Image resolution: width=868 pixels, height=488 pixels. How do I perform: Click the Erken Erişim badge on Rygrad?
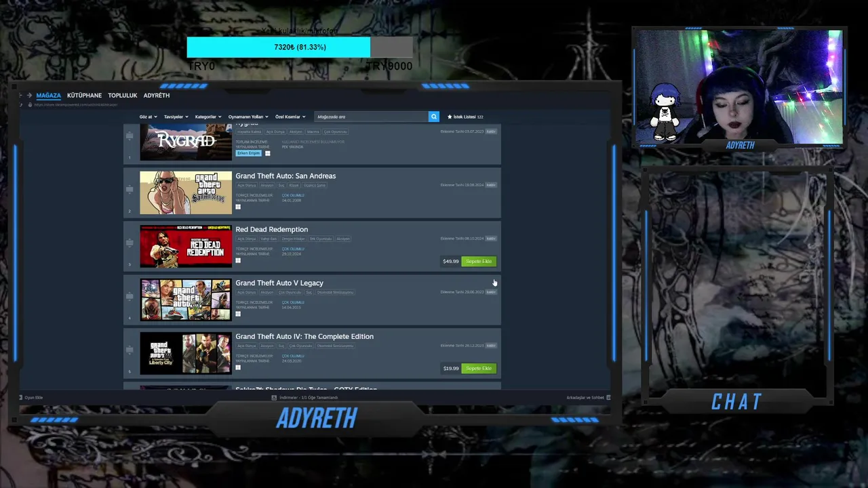click(x=248, y=153)
